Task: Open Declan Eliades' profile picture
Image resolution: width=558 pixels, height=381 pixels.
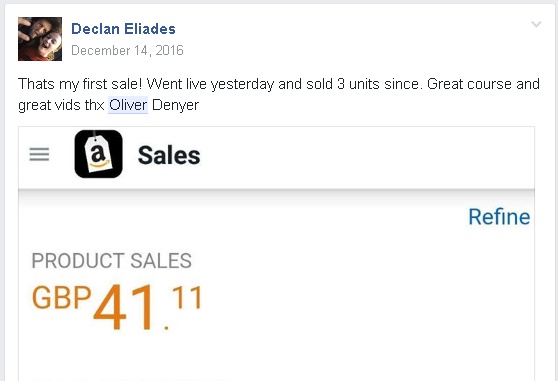Action: tap(40, 39)
